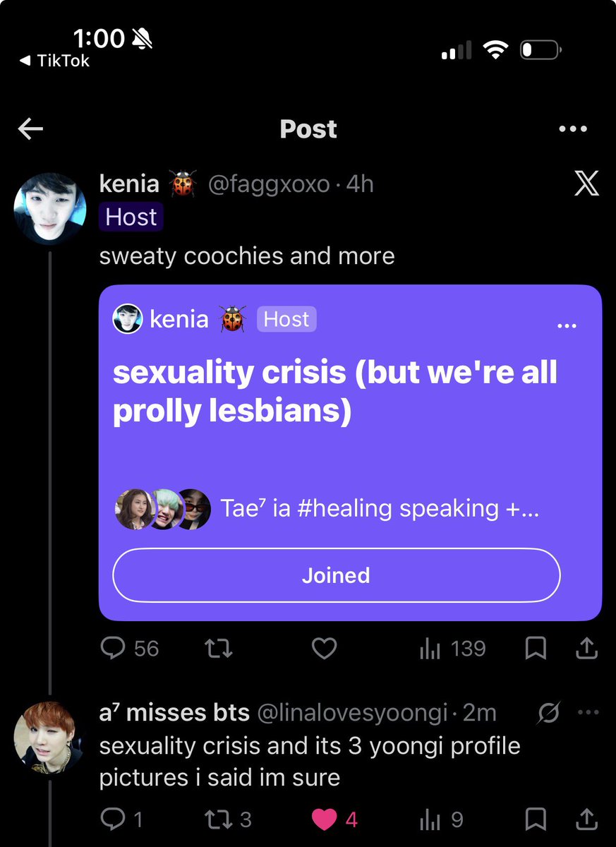Image resolution: width=616 pixels, height=847 pixels.
Task: View analytics showing 139 views
Action: 452,649
